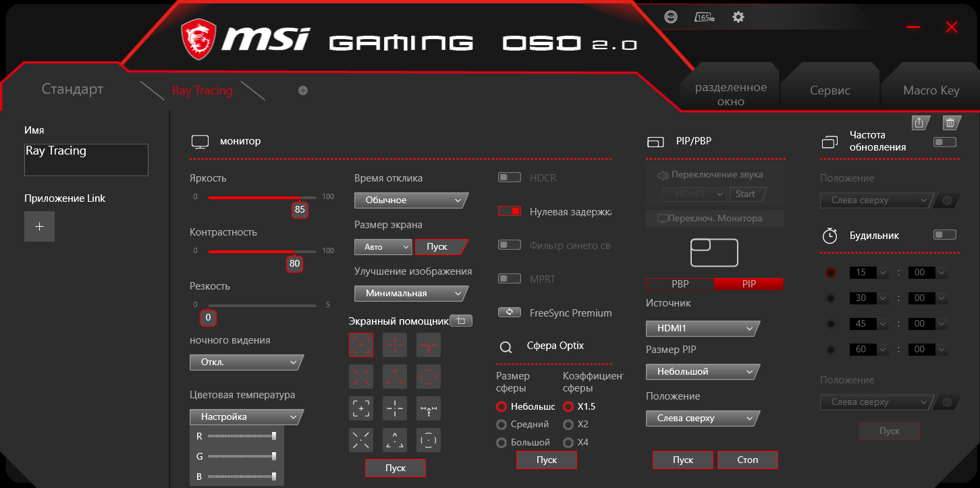Select the white dashed cross crosshair
The height and width of the screenshot is (488, 980).
[x=395, y=408]
